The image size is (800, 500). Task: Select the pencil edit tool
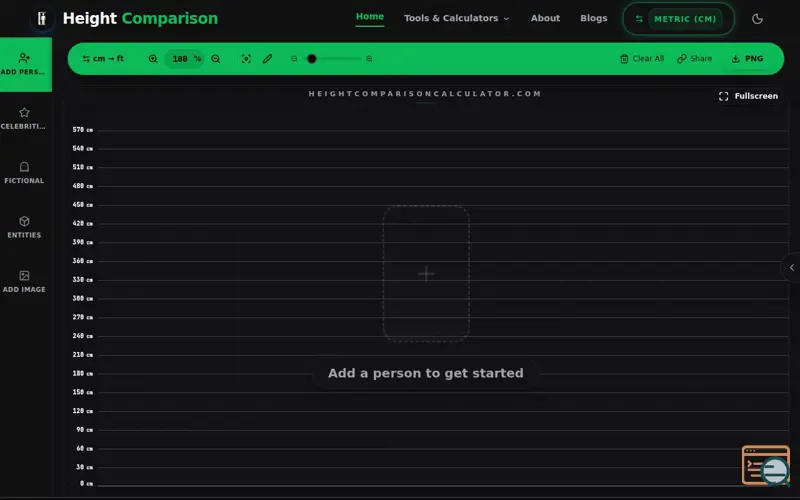pos(267,59)
